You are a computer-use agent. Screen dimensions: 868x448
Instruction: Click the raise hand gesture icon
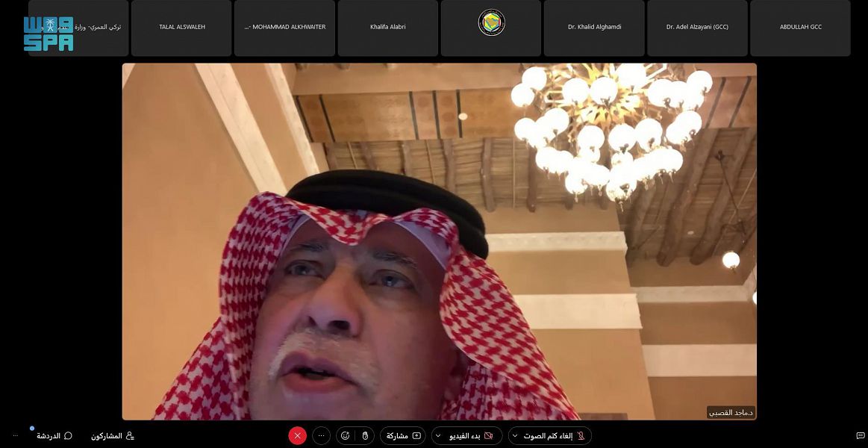(364, 435)
